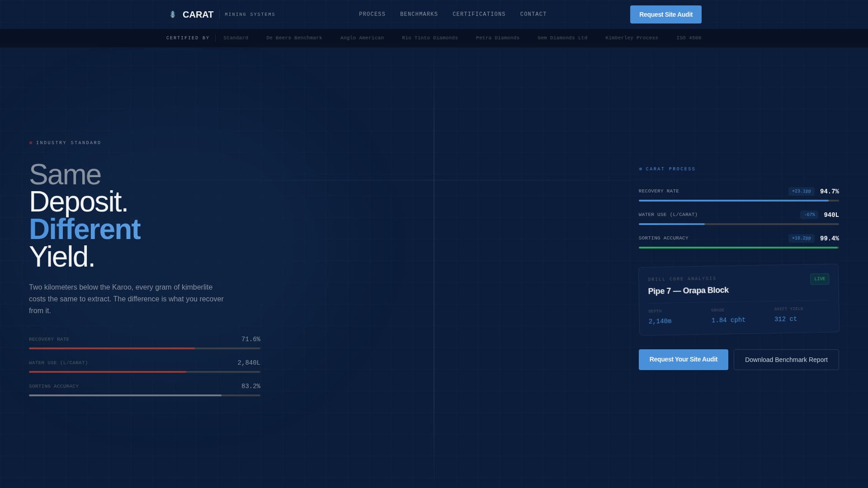The width and height of the screenshot is (868, 488).
Task: Open the PROCESS menu item
Action: 372,14
